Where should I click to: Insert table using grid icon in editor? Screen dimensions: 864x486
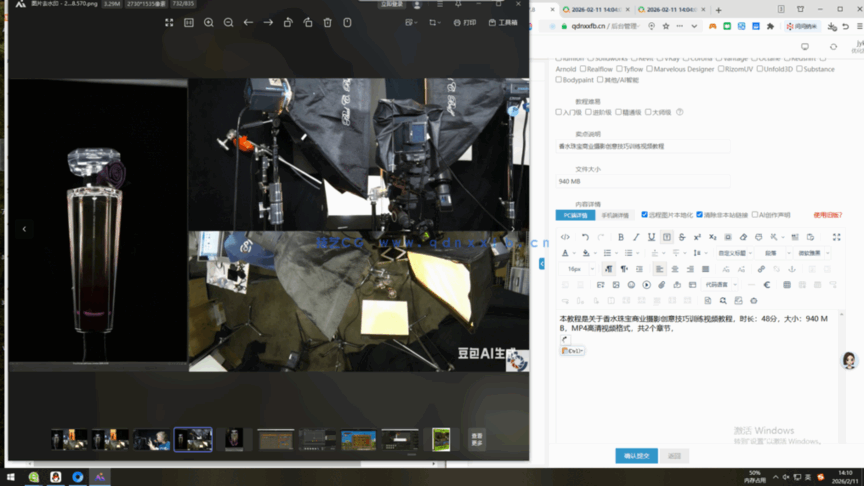pos(787,285)
